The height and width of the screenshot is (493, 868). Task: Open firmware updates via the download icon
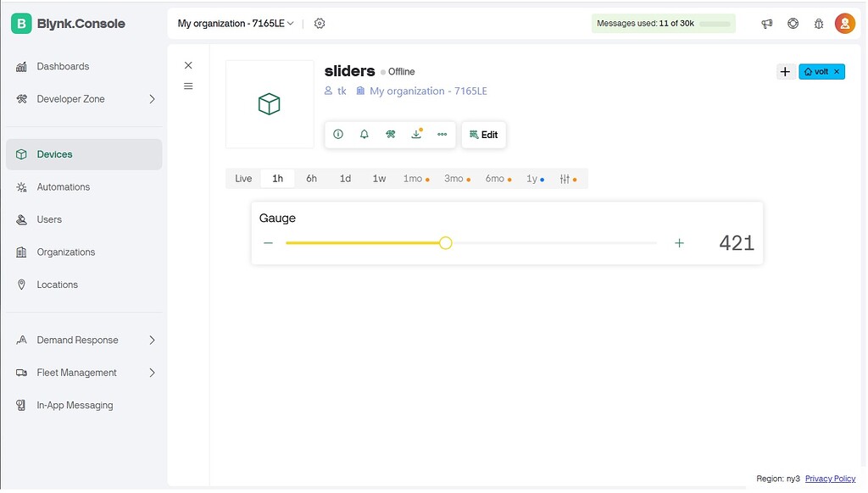click(416, 134)
